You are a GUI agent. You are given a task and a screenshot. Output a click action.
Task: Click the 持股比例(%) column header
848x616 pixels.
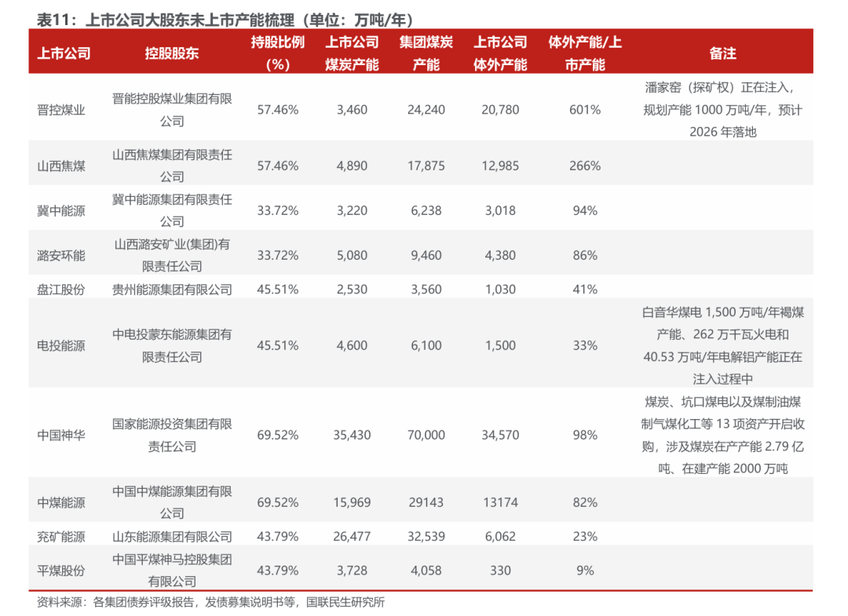(x=278, y=53)
